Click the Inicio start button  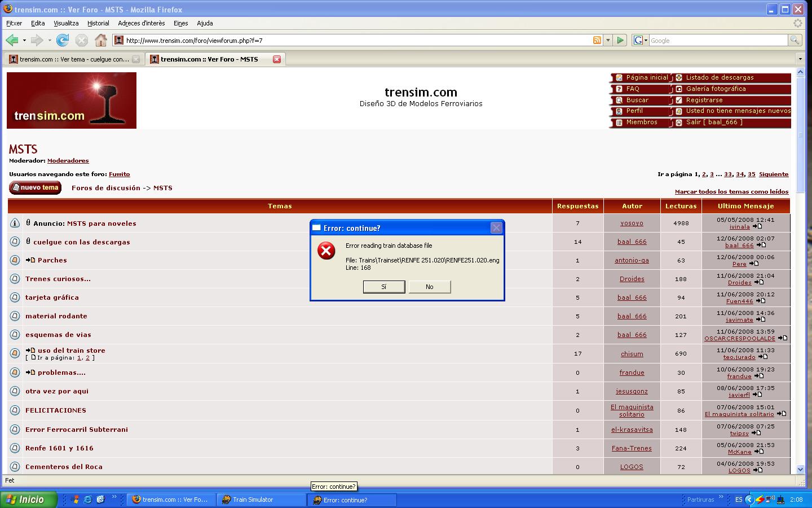[29, 500]
